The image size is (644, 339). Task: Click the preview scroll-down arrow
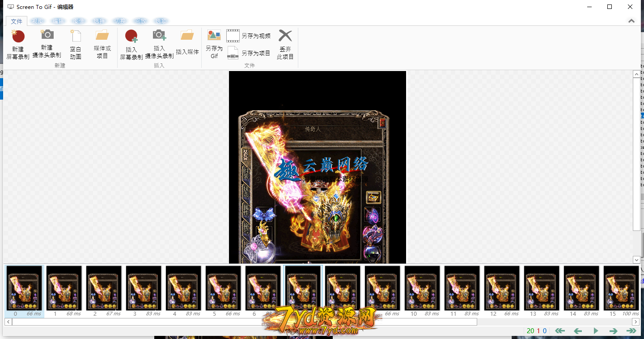click(636, 259)
